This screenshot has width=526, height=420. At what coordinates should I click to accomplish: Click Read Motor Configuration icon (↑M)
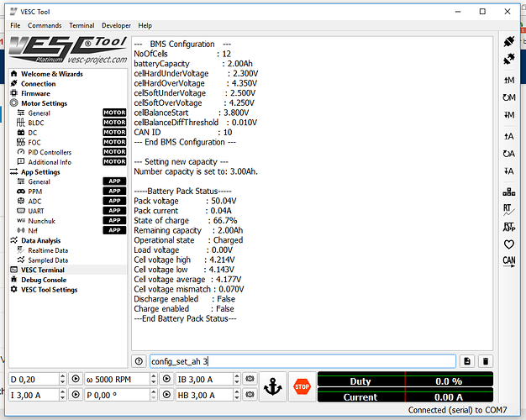click(x=508, y=80)
